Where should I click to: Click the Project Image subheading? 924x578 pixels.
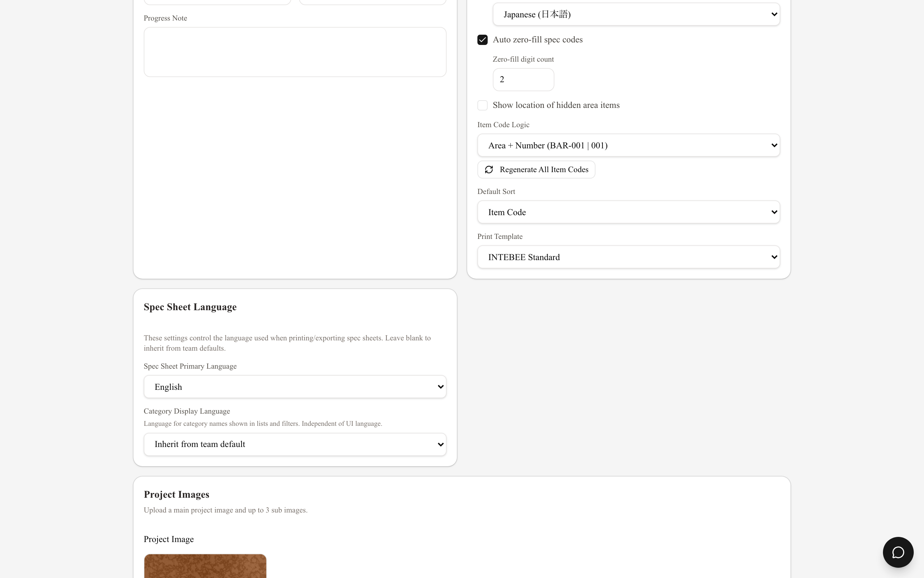169,539
